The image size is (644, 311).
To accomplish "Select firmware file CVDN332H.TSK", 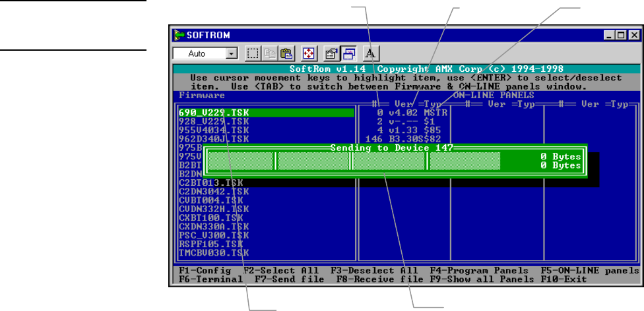I will [x=214, y=209].
